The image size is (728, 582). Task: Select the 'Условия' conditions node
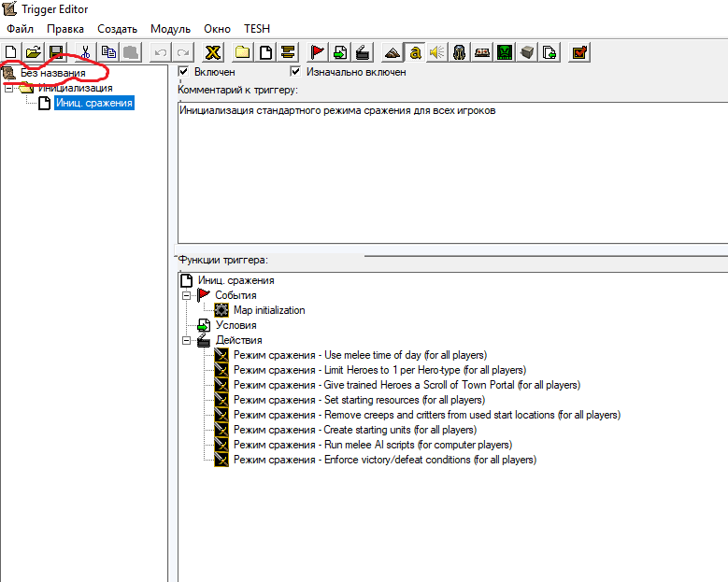pyautogui.click(x=236, y=325)
